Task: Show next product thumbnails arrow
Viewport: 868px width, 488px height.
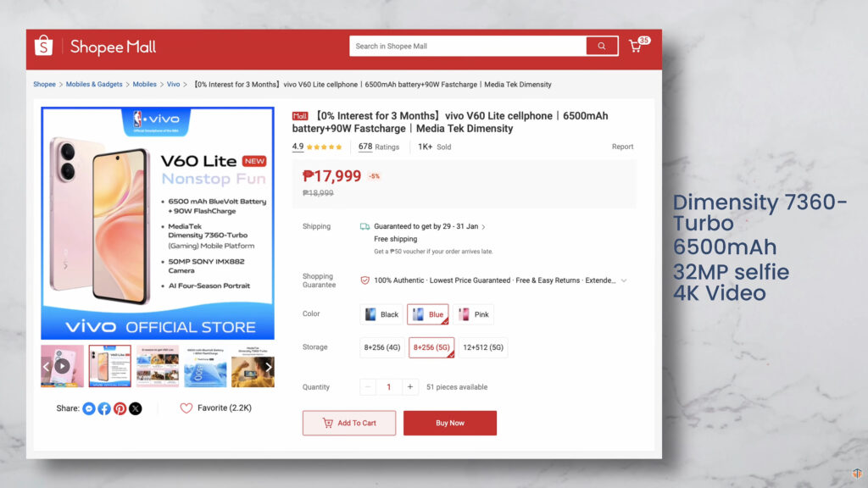Action: 269,366
